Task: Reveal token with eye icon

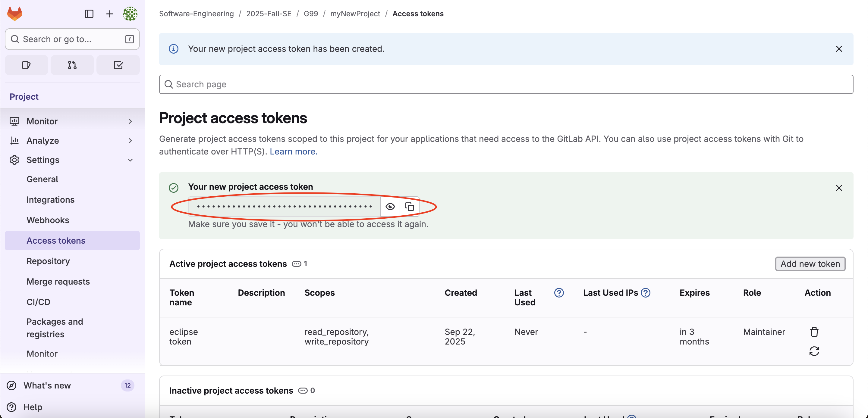Action: coord(390,207)
